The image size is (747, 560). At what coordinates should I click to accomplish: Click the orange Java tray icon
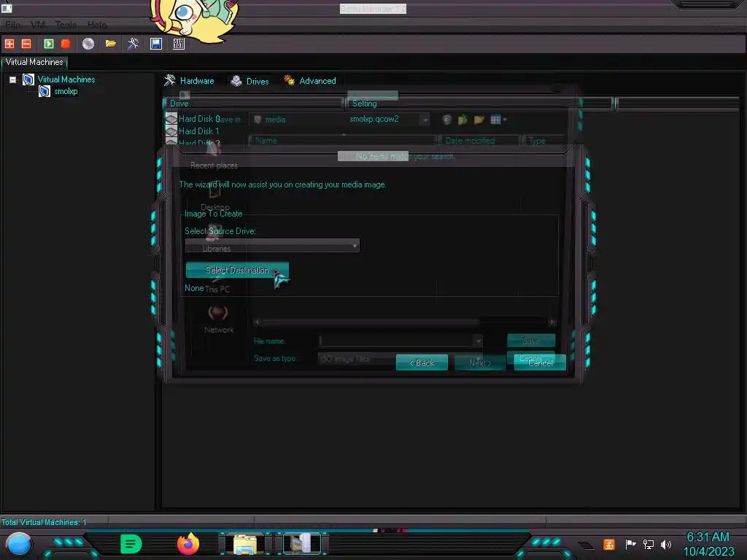[x=608, y=544]
